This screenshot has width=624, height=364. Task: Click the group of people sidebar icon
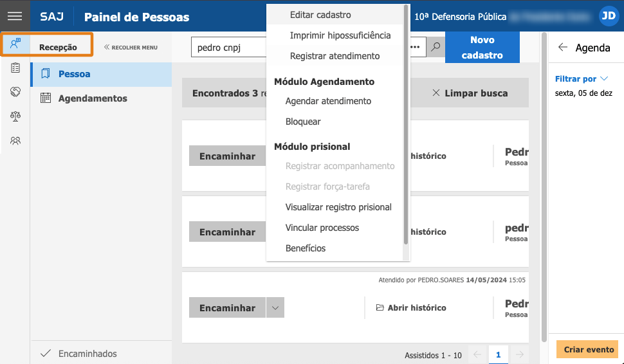15,141
